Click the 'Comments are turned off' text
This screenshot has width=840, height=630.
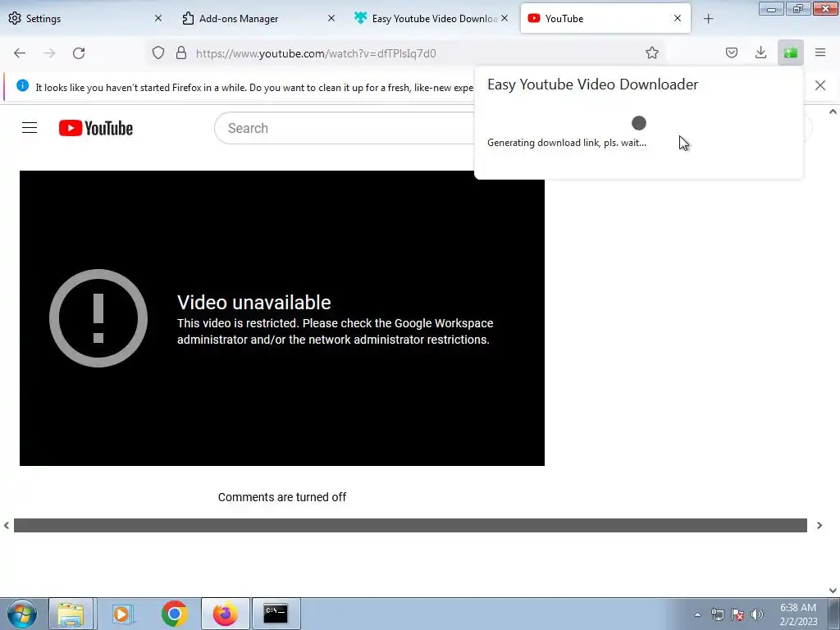(282, 497)
